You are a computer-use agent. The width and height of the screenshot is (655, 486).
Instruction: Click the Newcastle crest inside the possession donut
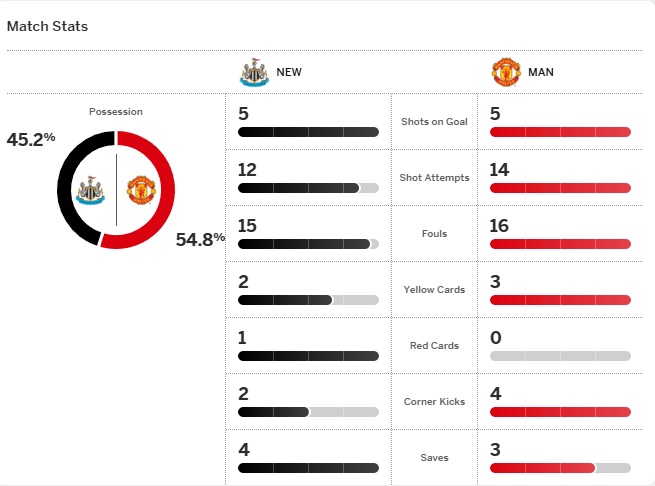[x=93, y=190]
